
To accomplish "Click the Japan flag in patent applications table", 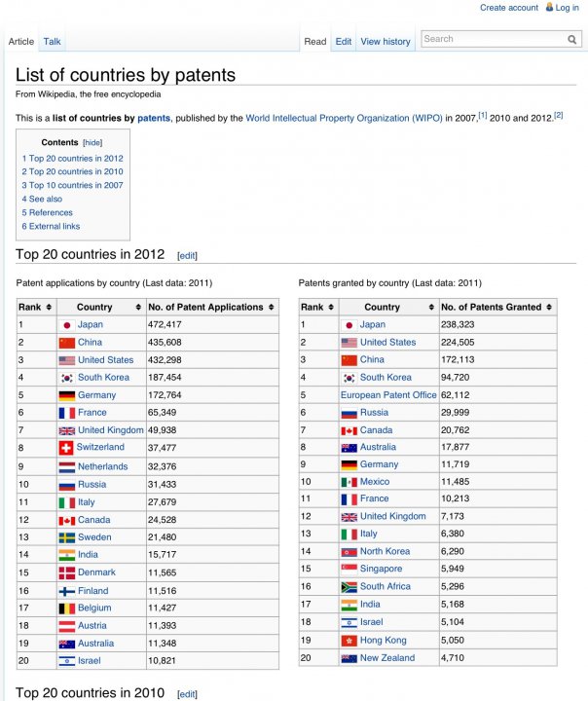I will [66, 325].
